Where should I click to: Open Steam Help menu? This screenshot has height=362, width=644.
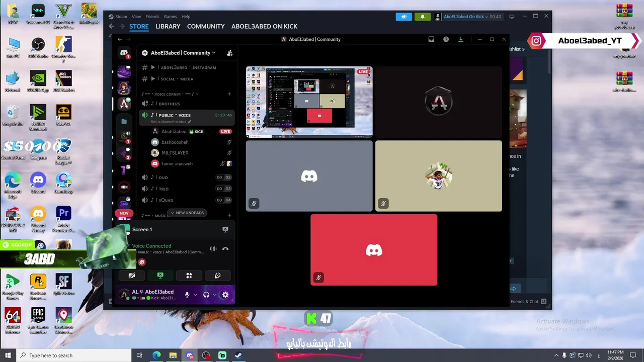186,17
